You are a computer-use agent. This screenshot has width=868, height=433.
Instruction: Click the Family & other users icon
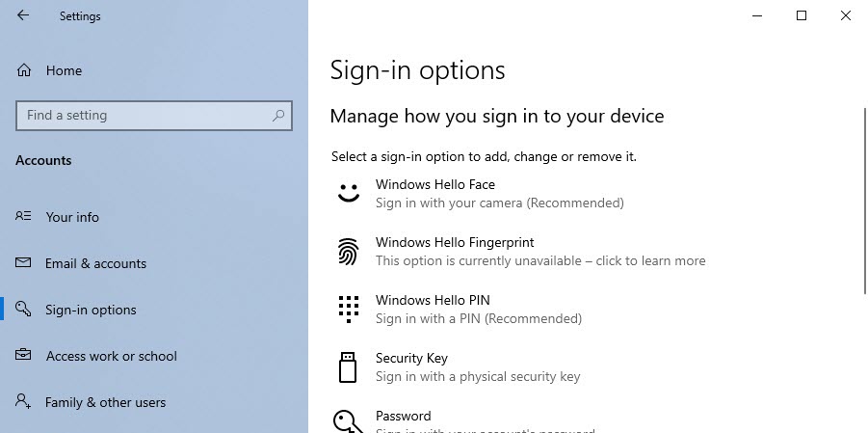(x=23, y=401)
